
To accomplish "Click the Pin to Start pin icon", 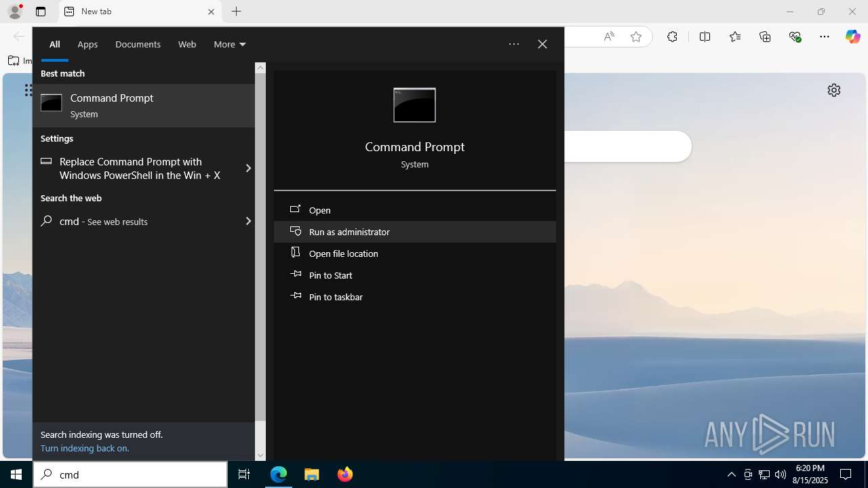I will click(295, 274).
